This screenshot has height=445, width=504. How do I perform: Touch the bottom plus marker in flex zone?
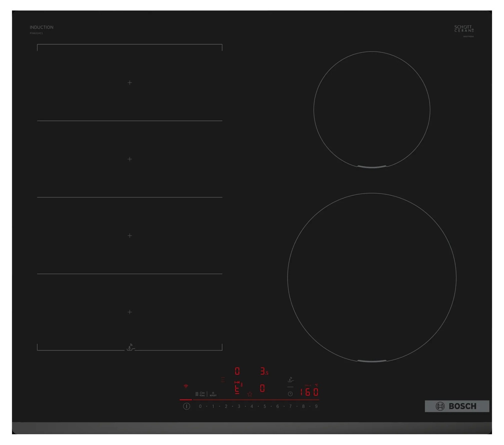point(130,312)
